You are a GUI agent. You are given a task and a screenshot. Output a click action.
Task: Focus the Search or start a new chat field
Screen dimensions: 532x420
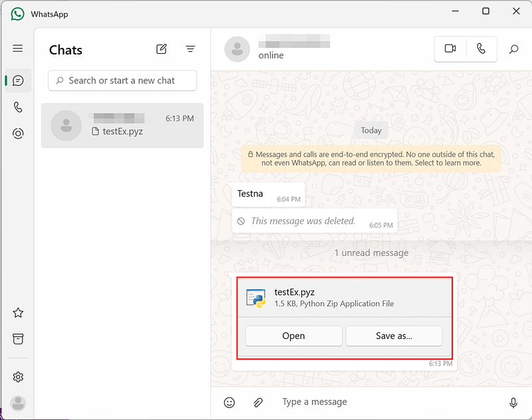122,80
